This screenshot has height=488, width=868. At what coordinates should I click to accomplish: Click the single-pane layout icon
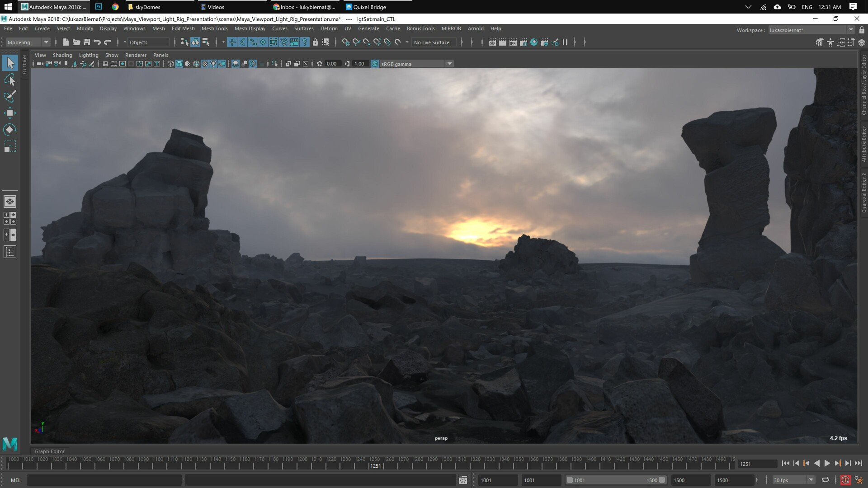coord(9,202)
